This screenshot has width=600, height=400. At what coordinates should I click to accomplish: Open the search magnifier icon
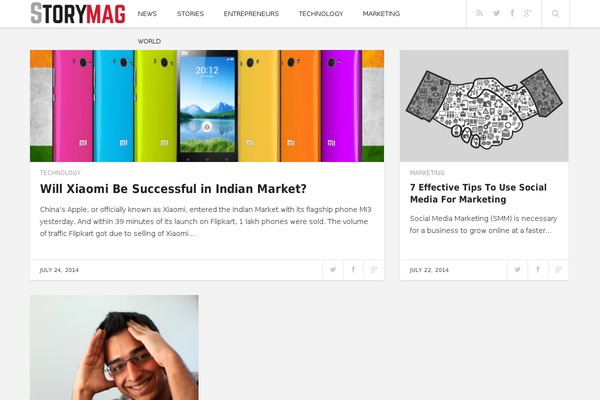555,14
